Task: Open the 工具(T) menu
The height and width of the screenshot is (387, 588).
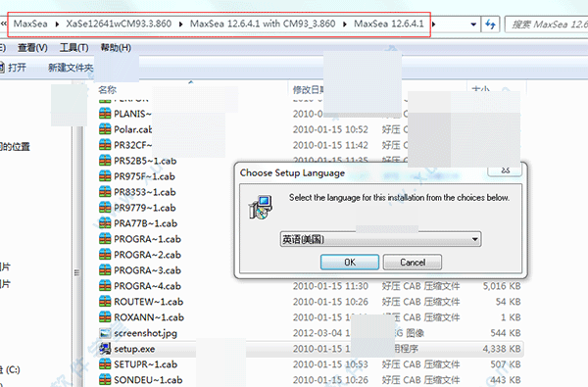Action: click(73, 48)
